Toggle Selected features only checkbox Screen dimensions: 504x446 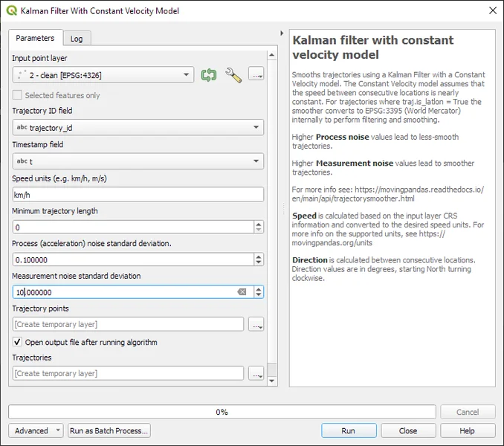17,95
